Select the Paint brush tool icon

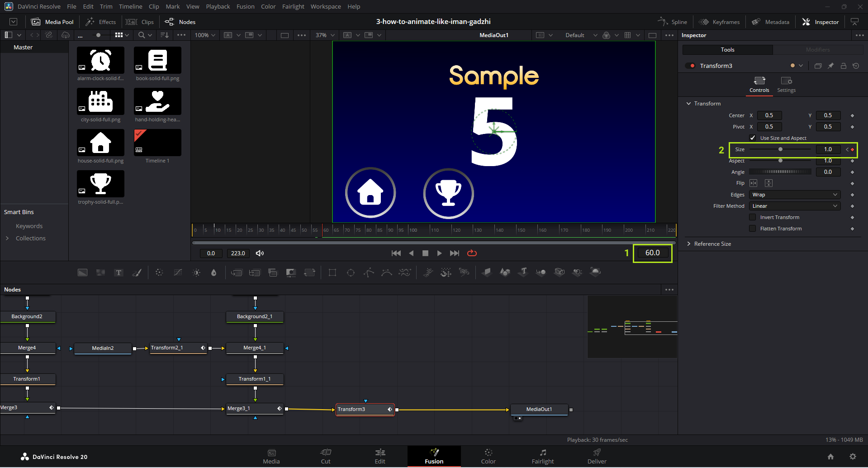[137, 272]
